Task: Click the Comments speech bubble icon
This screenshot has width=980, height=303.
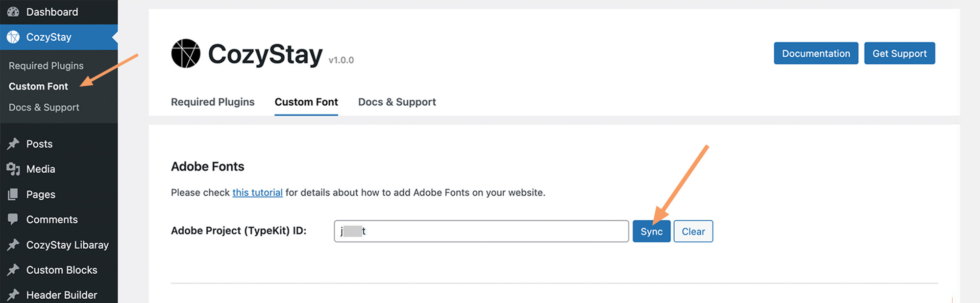Action: (13, 219)
